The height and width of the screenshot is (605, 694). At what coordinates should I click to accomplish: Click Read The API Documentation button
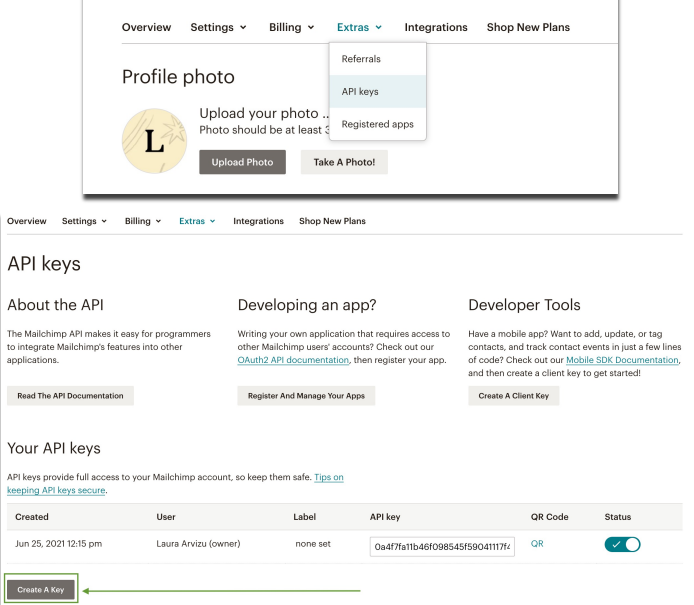pyautogui.click(x=70, y=396)
